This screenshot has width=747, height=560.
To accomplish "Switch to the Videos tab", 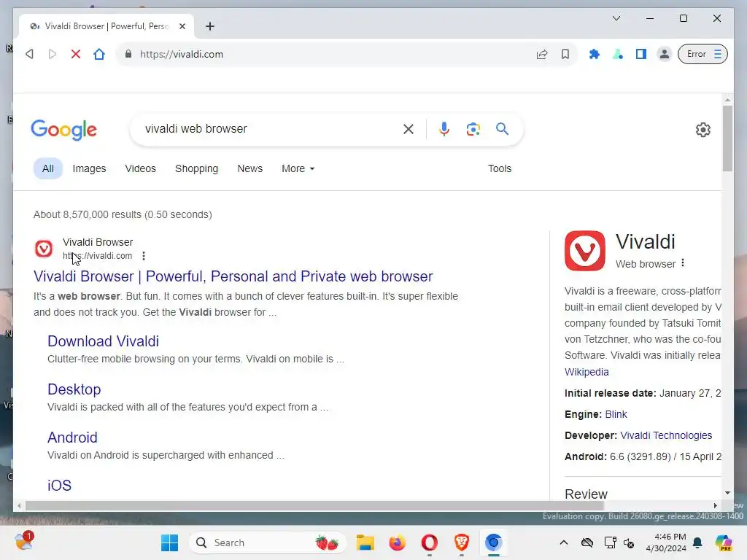I will (x=141, y=168).
